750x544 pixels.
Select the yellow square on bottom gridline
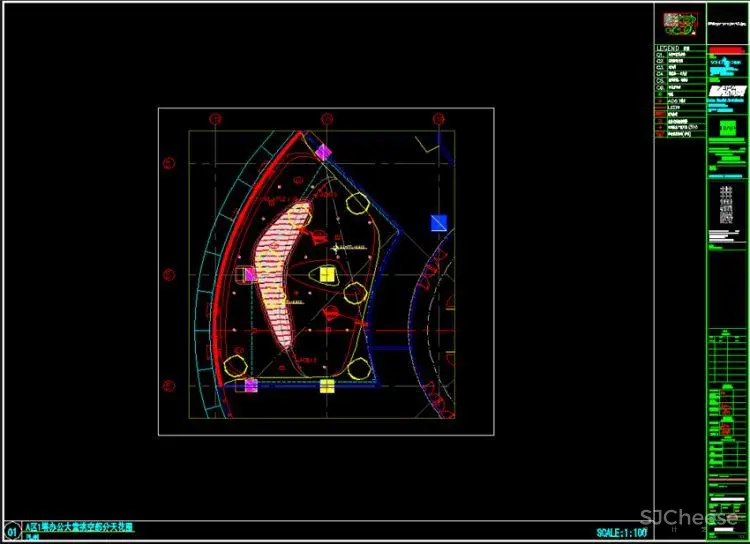[x=327, y=386]
